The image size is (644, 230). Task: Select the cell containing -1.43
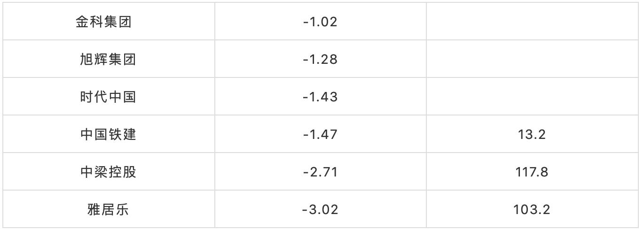click(320, 97)
